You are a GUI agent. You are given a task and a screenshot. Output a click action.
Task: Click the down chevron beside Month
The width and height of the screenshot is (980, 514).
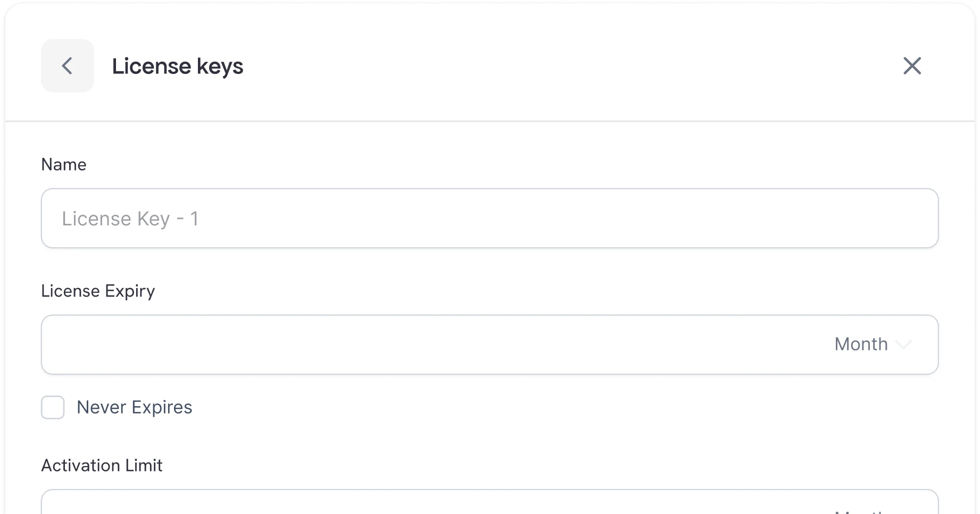pos(903,344)
